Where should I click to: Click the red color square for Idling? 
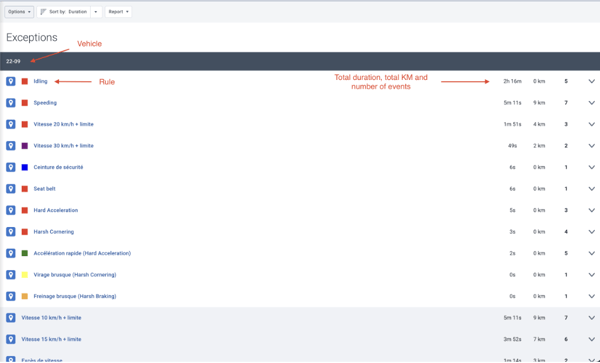pyautogui.click(x=25, y=81)
